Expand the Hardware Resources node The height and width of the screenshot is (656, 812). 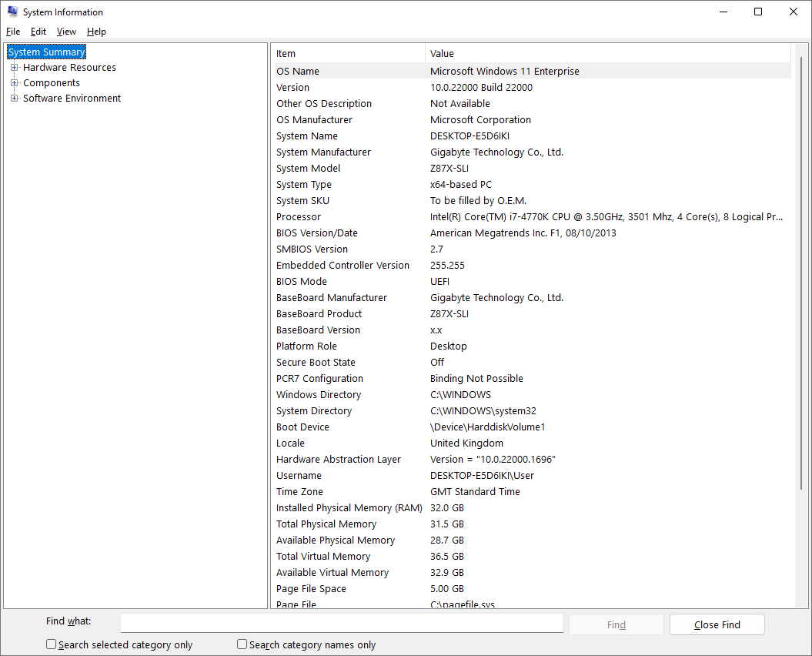click(14, 67)
